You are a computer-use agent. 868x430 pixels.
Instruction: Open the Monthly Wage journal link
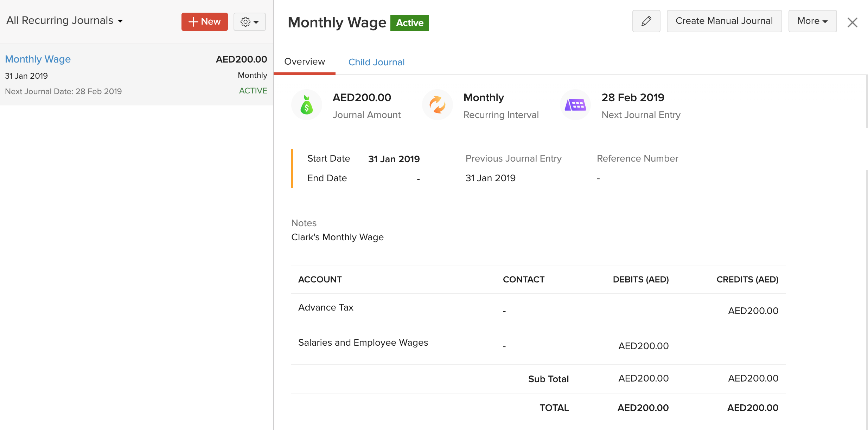(38, 59)
